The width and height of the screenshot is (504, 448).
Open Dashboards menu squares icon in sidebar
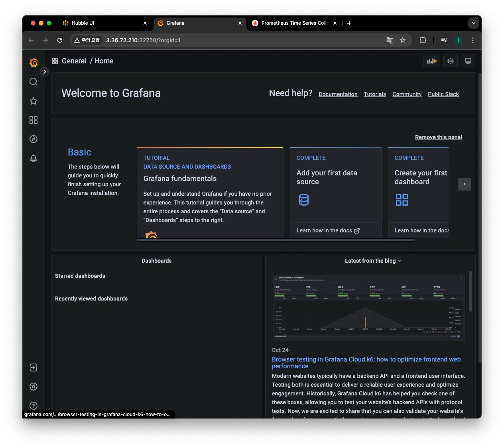coord(33,120)
